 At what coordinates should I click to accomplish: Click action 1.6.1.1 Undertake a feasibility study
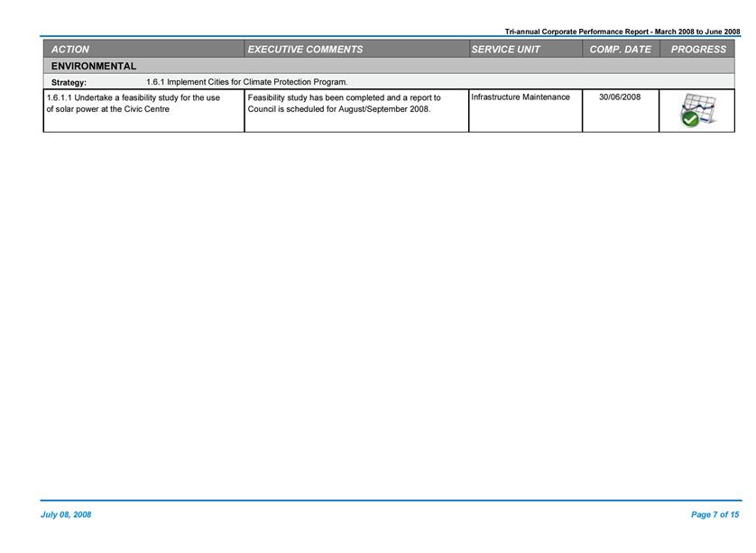[134, 103]
